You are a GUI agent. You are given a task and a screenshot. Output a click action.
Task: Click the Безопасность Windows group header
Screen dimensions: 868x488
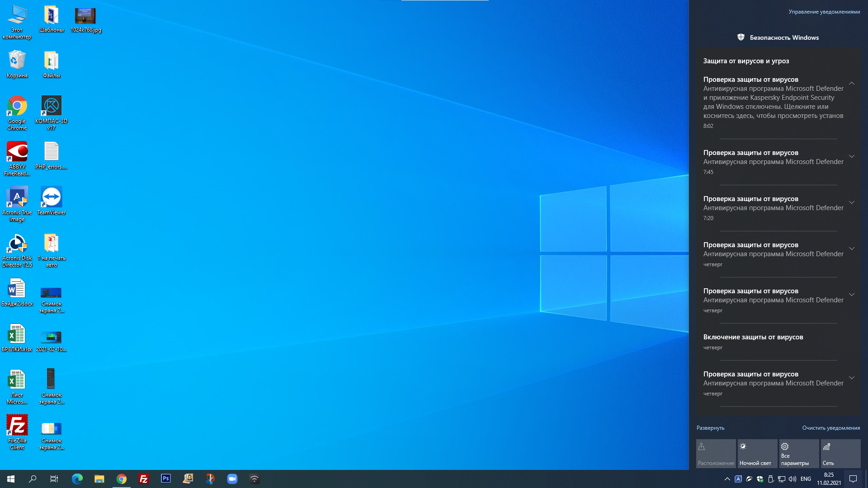(778, 38)
